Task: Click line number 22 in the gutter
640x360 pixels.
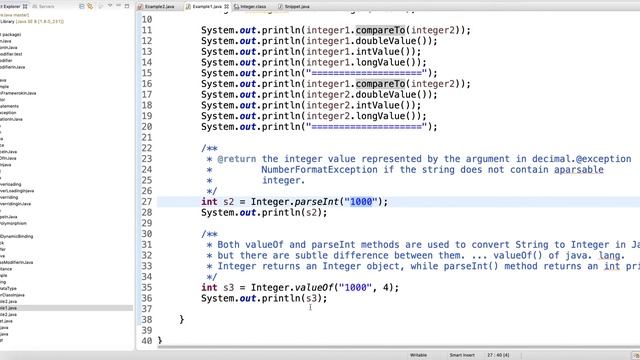Action: 147,148
